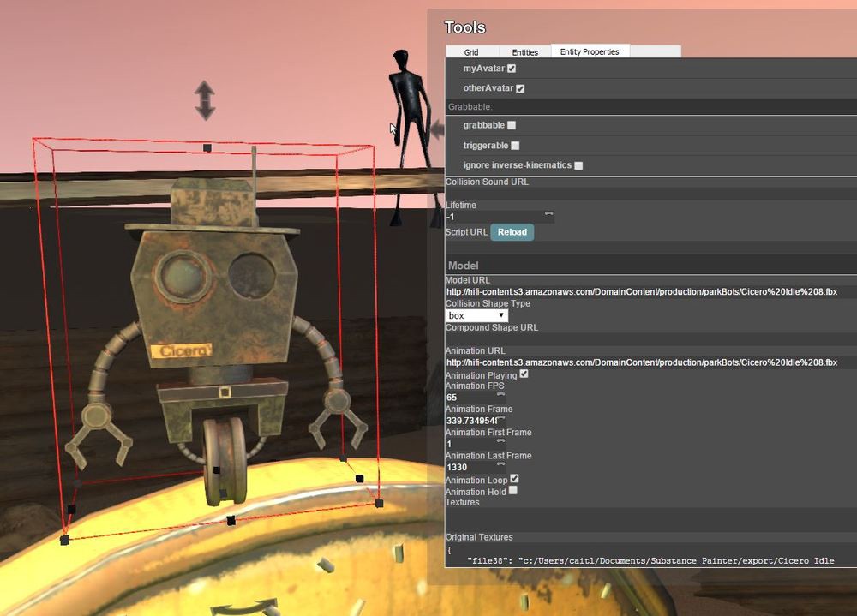
Task: Click the Animation FPS stepper
Action: (x=500, y=395)
